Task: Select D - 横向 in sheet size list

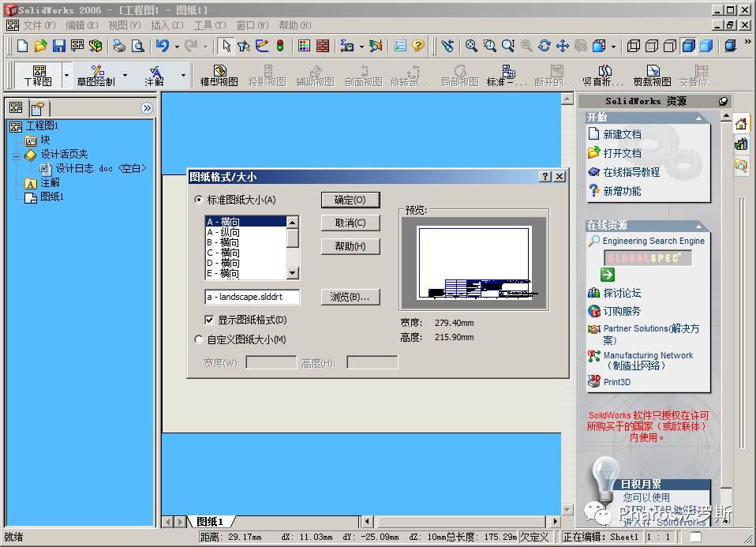Action: click(246, 263)
